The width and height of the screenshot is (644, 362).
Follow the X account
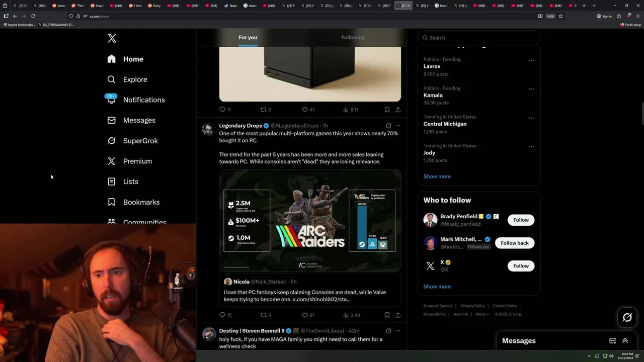point(521,266)
